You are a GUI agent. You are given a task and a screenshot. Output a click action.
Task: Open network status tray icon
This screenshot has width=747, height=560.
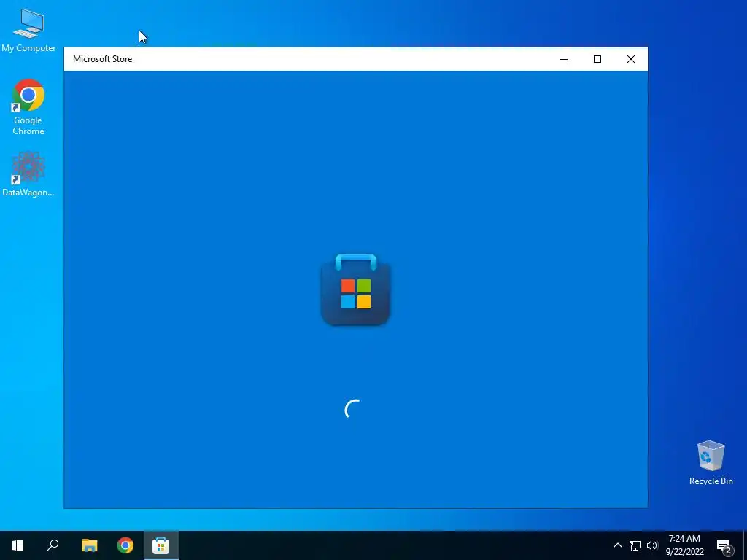(635, 545)
